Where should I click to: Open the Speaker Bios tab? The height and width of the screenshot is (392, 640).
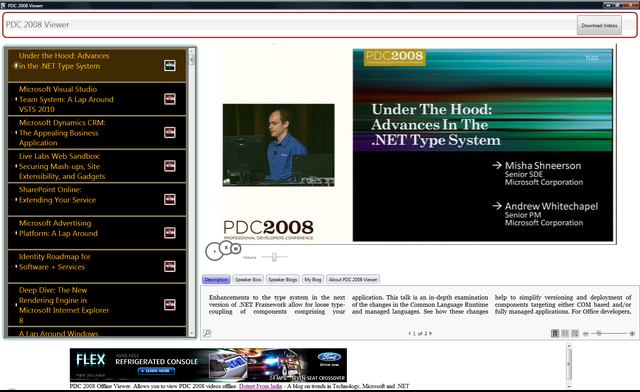click(248, 279)
